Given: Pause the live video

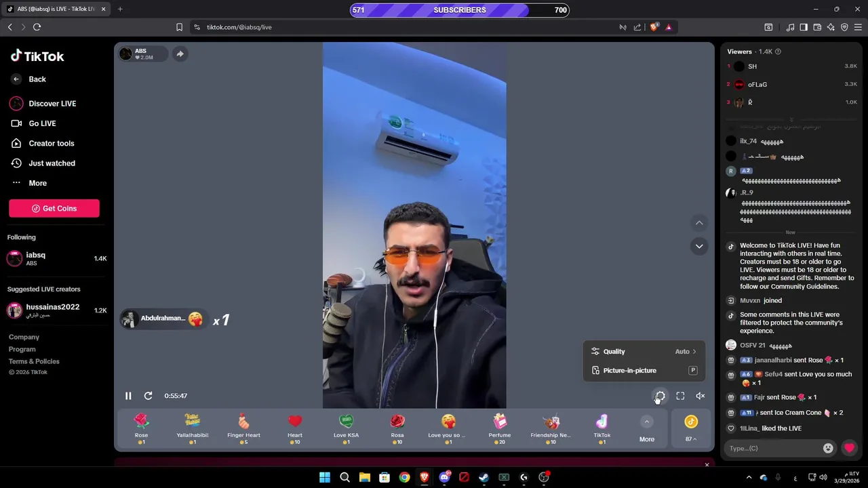Looking at the screenshot, I should point(128,396).
